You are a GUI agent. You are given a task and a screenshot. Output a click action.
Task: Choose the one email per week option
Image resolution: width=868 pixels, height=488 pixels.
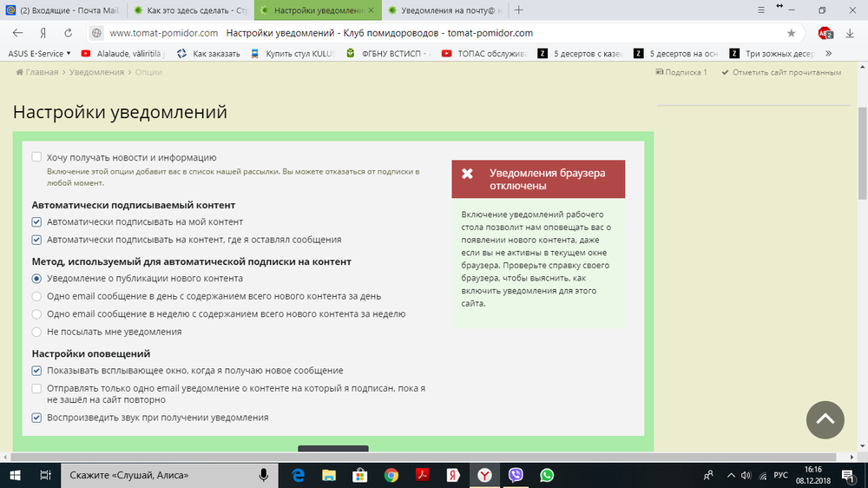click(x=36, y=314)
